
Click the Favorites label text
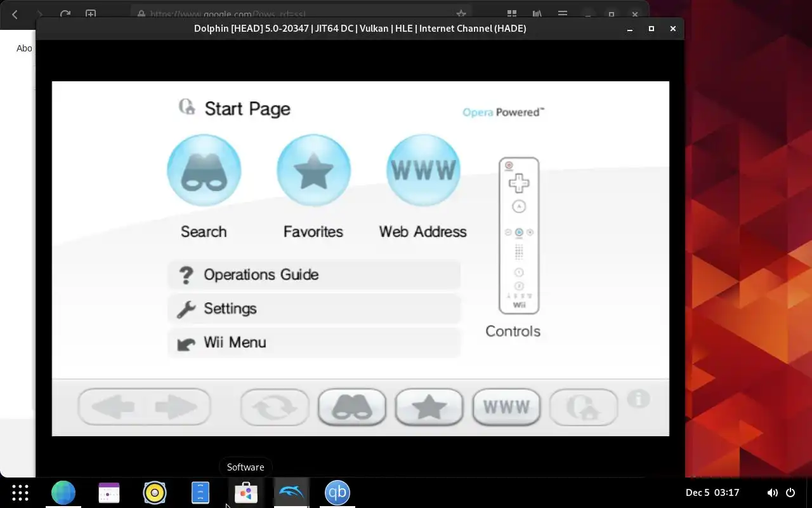click(313, 232)
